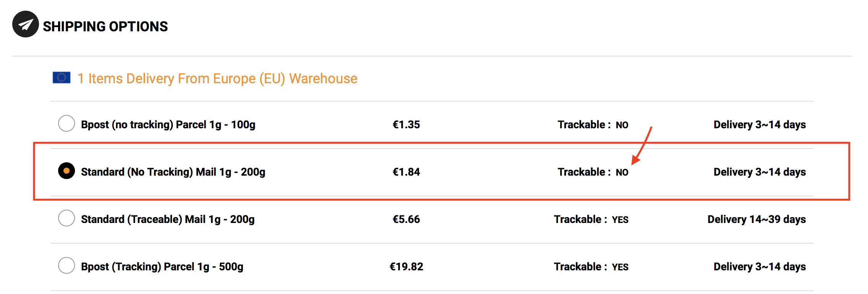
Task: Choose Standard Traceable Mail radio option
Action: pos(67,218)
